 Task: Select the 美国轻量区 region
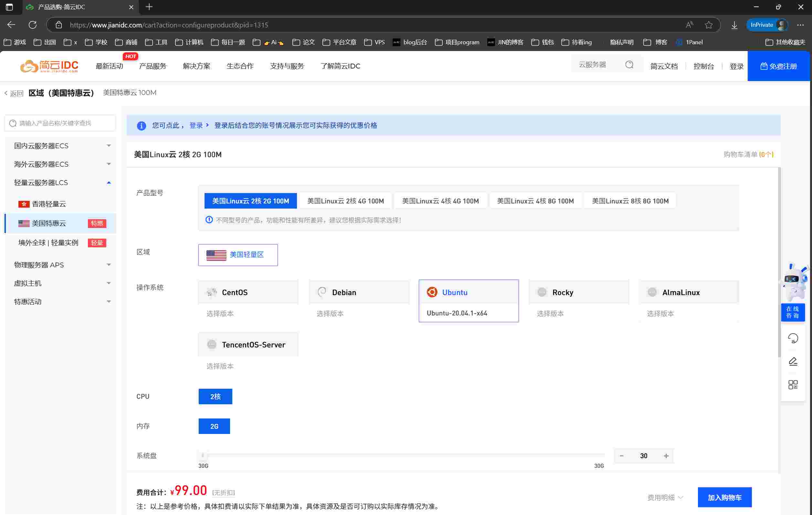(x=238, y=255)
